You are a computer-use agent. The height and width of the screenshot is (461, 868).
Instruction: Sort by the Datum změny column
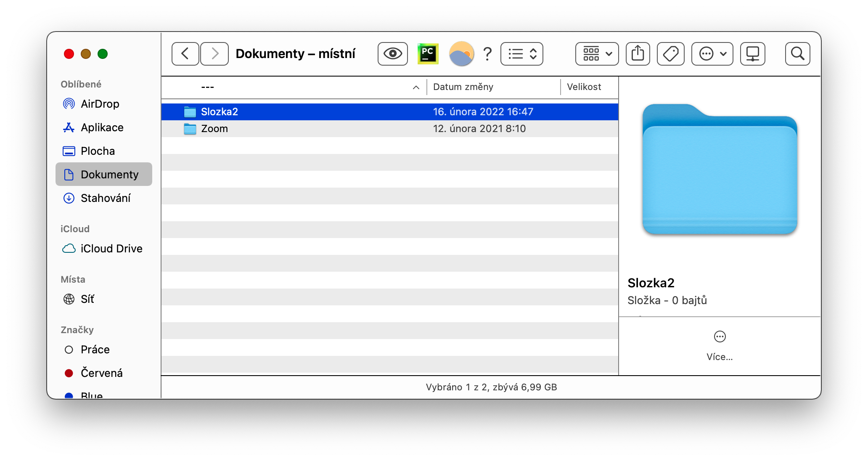(494, 87)
